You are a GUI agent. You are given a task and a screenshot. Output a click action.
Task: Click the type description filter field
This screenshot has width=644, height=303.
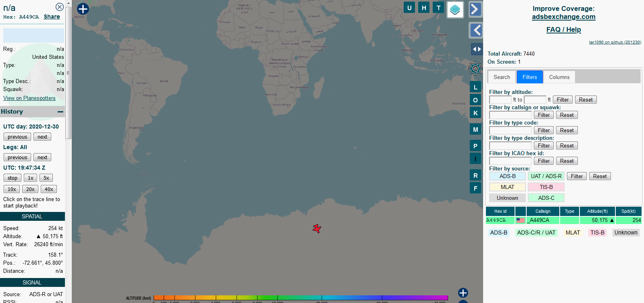point(511,146)
